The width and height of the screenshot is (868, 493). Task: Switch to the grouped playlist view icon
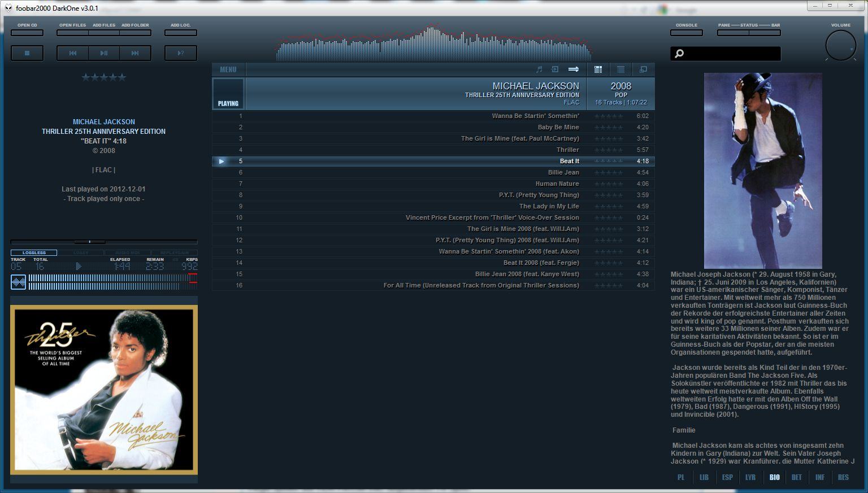[598, 69]
